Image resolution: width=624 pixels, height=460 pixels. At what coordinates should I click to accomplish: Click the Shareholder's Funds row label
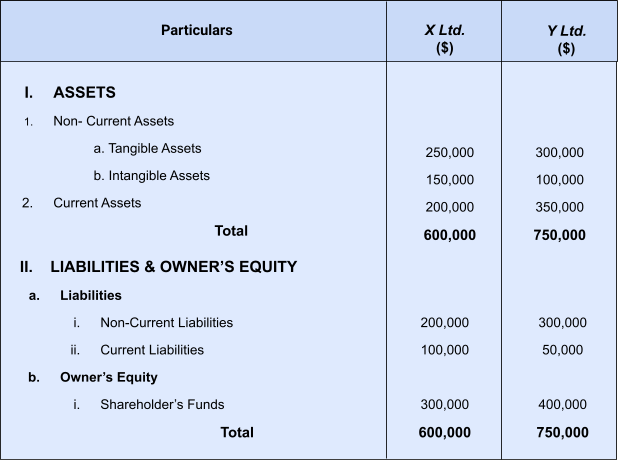(x=162, y=404)
